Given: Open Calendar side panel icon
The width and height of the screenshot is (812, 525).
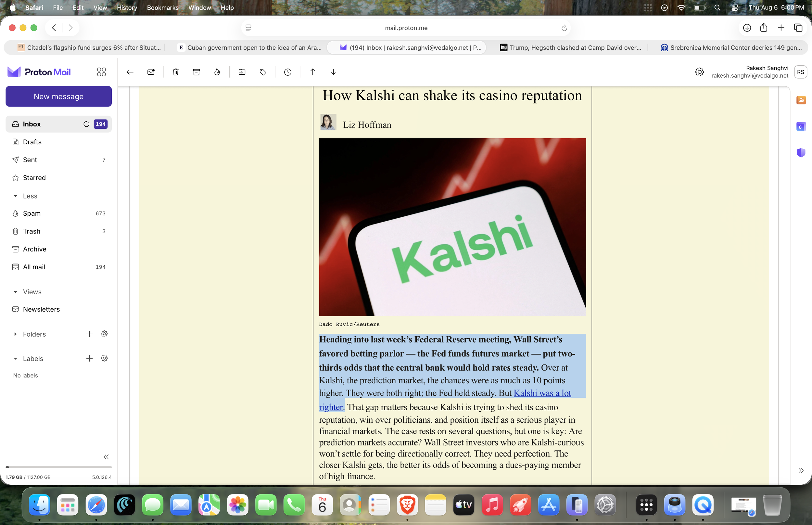Looking at the screenshot, I should point(801,126).
